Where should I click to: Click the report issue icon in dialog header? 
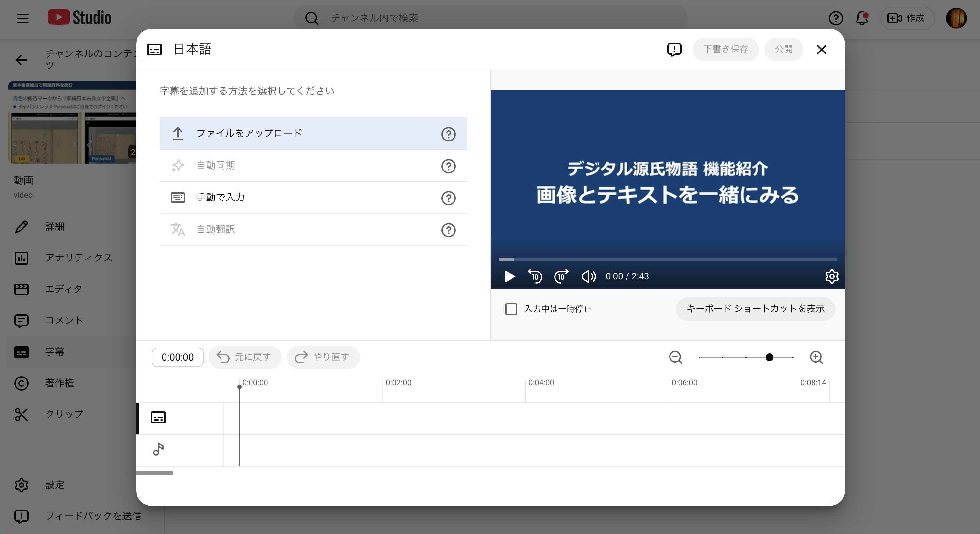tap(674, 50)
